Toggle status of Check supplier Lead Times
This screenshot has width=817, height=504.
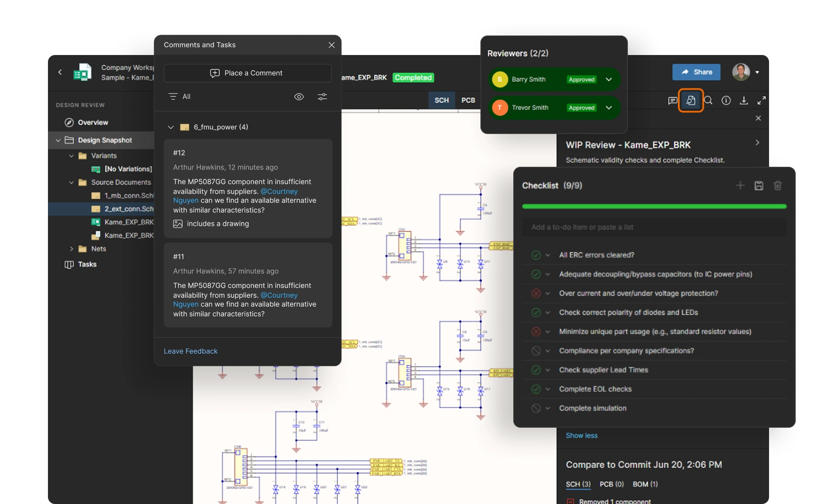click(536, 370)
